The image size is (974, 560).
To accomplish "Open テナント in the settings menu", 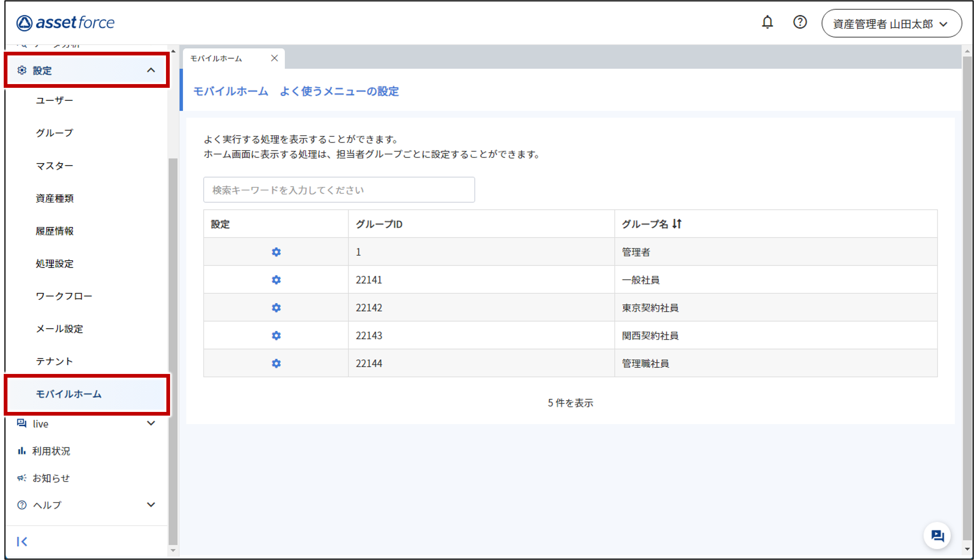I will (54, 361).
